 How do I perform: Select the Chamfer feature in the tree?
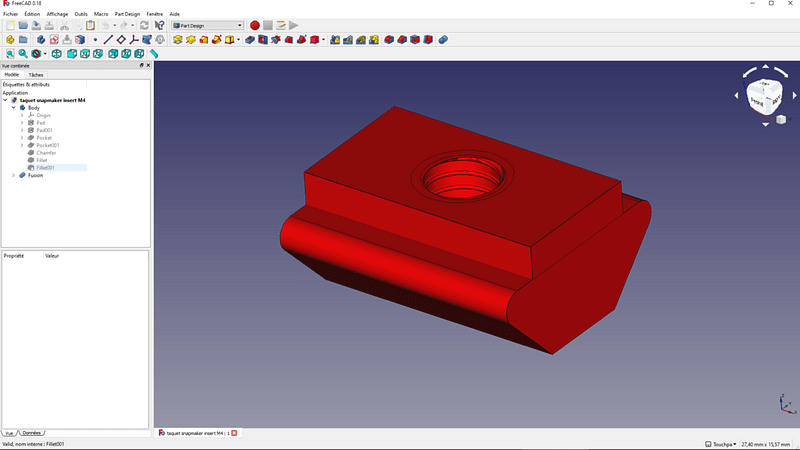point(46,153)
